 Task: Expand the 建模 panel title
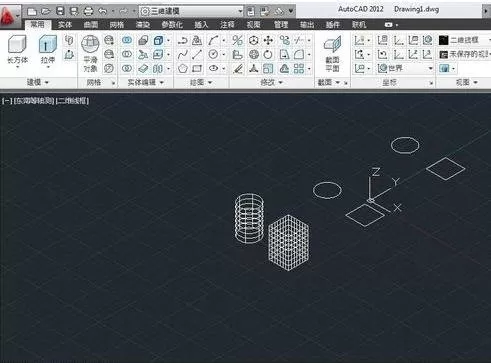click(38, 82)
